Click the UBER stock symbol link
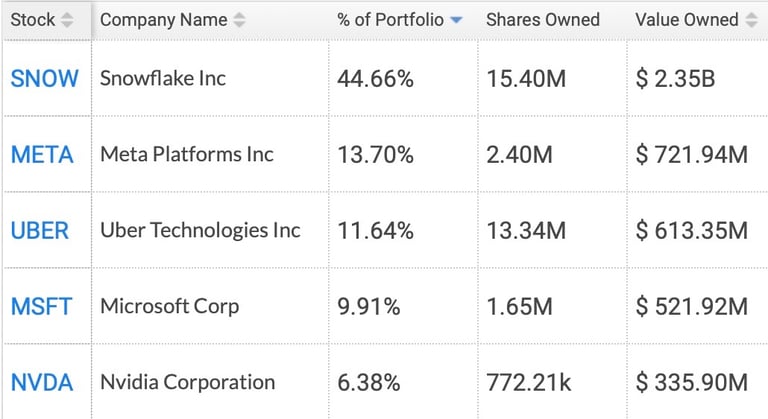Viewport: 768px width, 419px height. pyautogui.click(x=40, y=231)
